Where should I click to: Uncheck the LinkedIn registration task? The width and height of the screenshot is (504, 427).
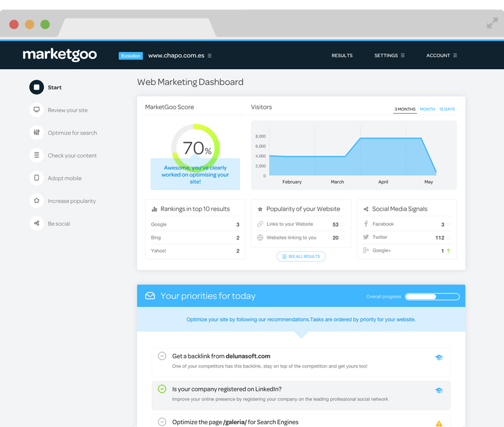162,389
